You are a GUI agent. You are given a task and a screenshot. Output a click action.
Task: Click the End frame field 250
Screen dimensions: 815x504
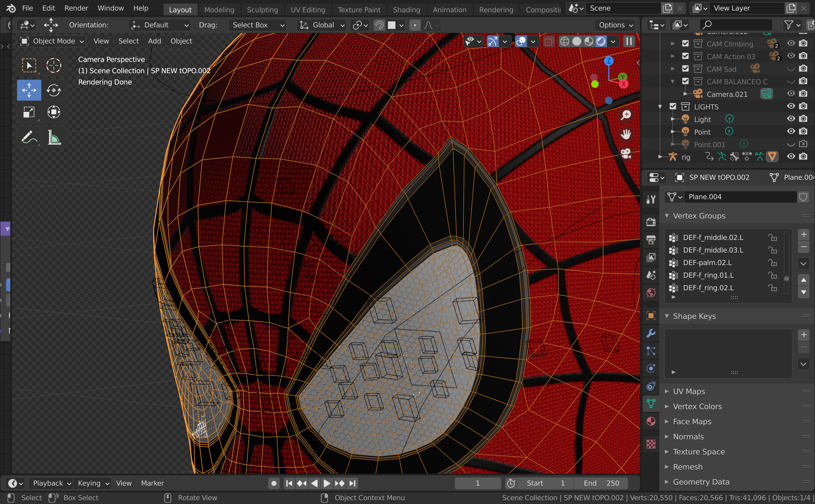(x=601, y=483)
